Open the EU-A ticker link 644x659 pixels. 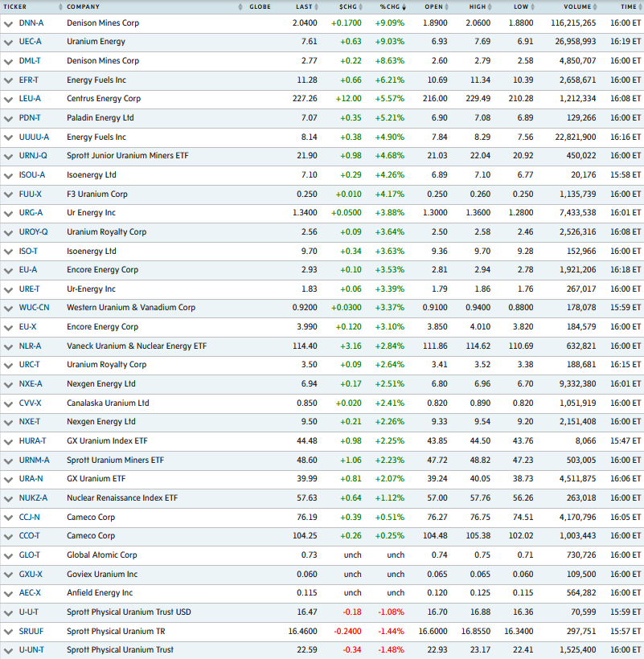(28, 270)
